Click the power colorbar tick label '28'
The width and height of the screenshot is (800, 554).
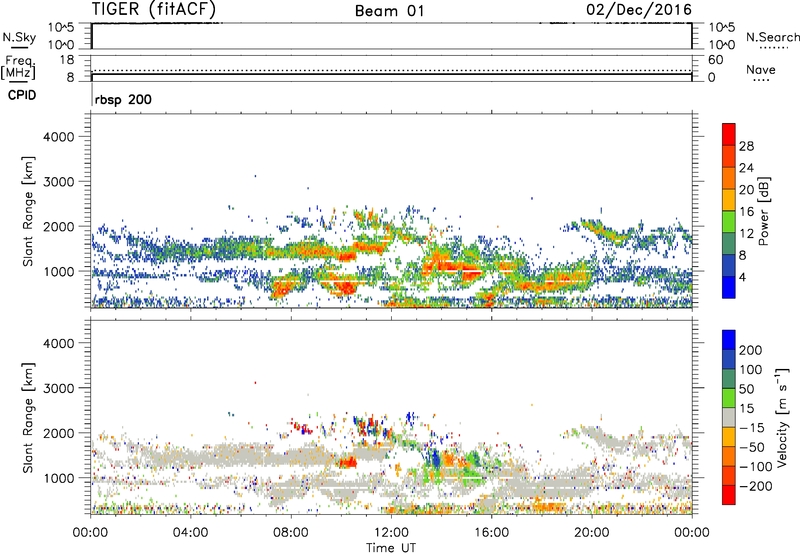(x=746, y=146)
